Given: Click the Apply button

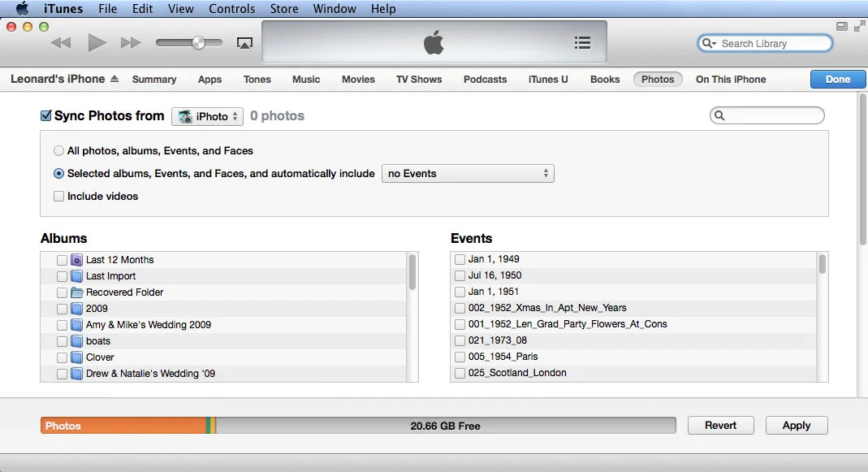Looking at the screenshot, I should (796, 426).
